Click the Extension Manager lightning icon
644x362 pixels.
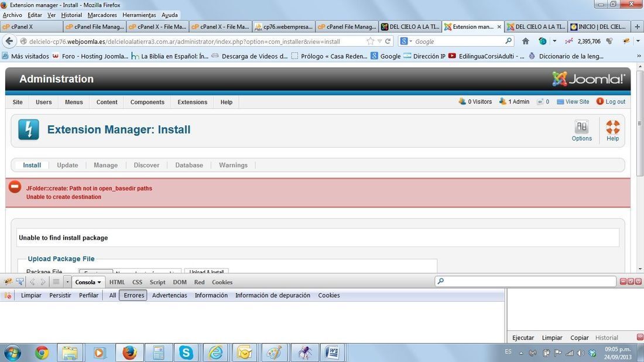click(x=28, y=129)
